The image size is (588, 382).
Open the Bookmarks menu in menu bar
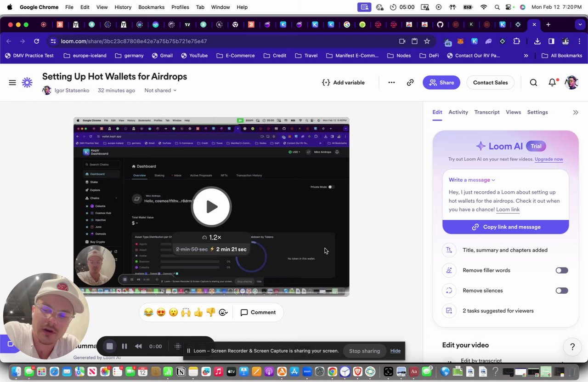click(x=151, y=7)
